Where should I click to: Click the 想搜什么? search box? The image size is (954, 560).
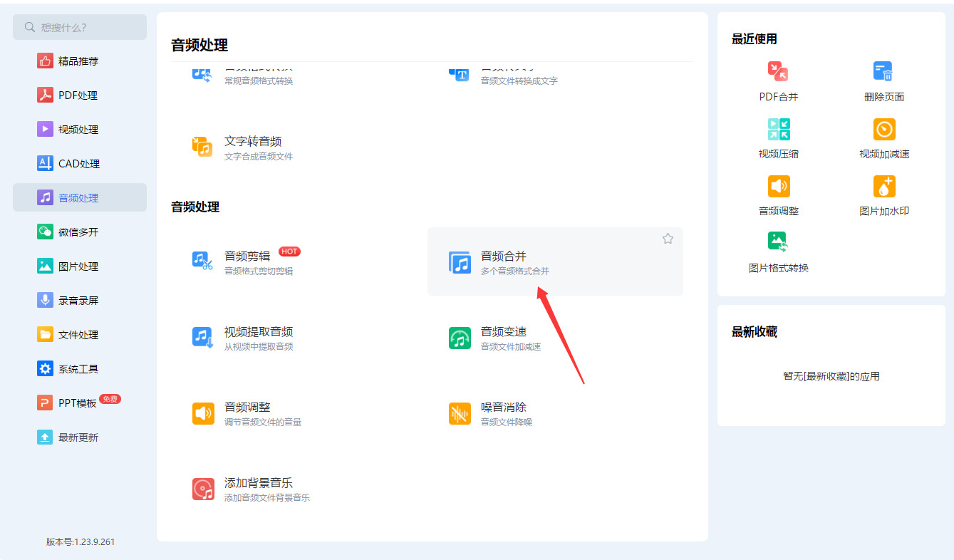(x=80, y=27)
